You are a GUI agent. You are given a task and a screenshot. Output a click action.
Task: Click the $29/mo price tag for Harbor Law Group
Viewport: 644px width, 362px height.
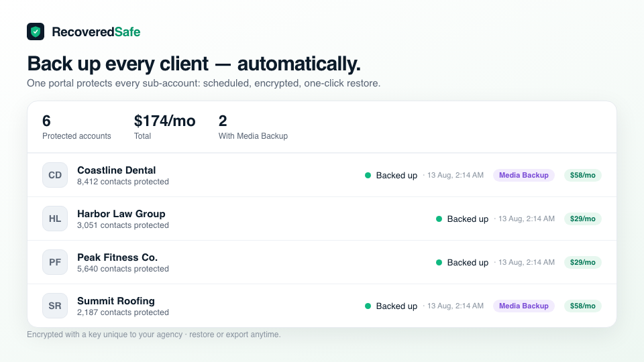click(583, 219)
